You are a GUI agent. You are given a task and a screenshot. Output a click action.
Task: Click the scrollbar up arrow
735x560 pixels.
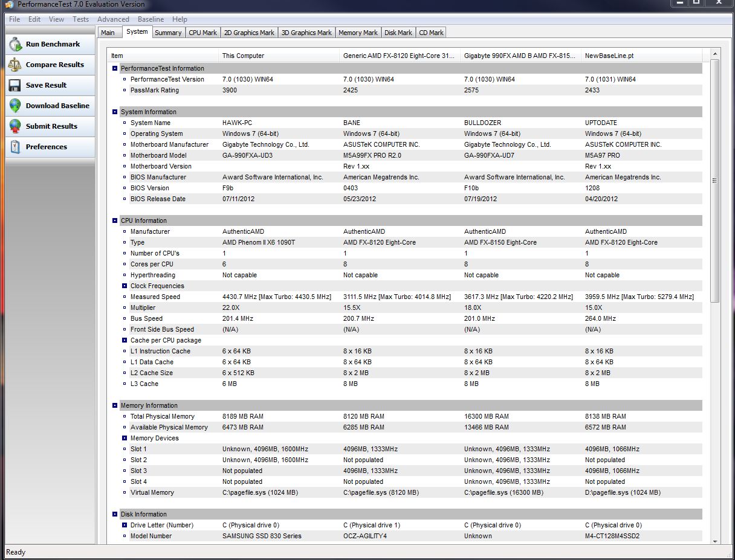tap(716, 54)
